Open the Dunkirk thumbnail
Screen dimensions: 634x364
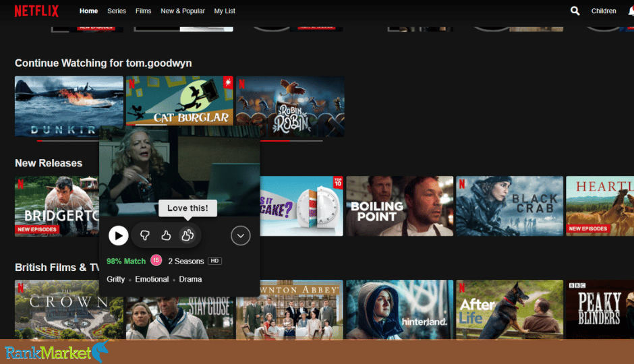(x=69, y=107)
